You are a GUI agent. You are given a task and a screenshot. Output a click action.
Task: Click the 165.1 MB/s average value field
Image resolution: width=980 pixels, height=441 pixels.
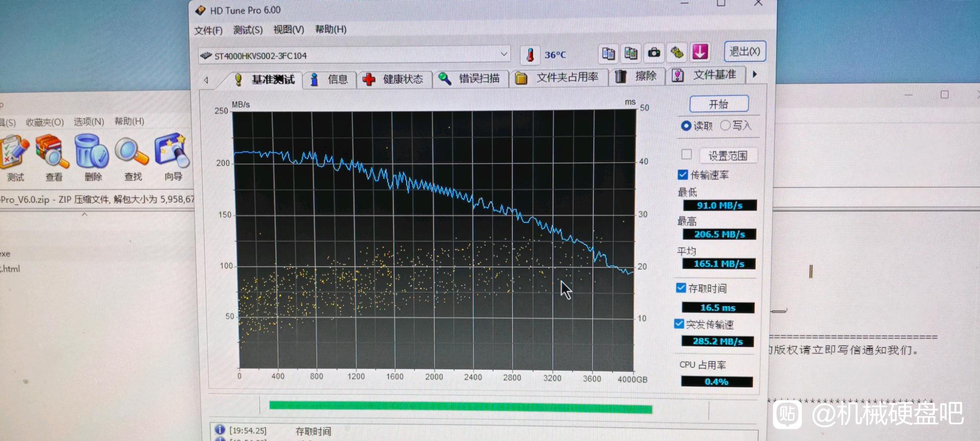pyautogui.click(x=719, y=264)
